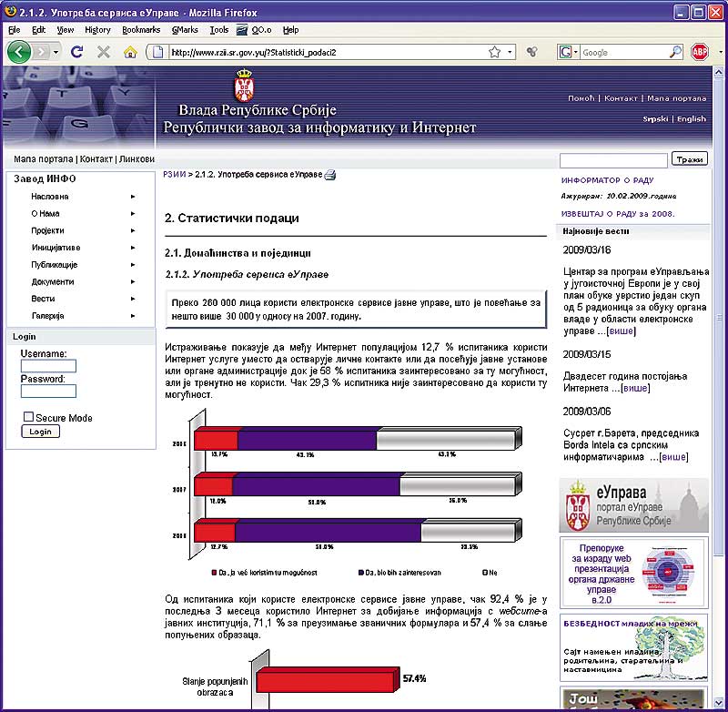Click the header Контакт link
The height and width of the screenshot is (712, 728).
pos(621,98)
